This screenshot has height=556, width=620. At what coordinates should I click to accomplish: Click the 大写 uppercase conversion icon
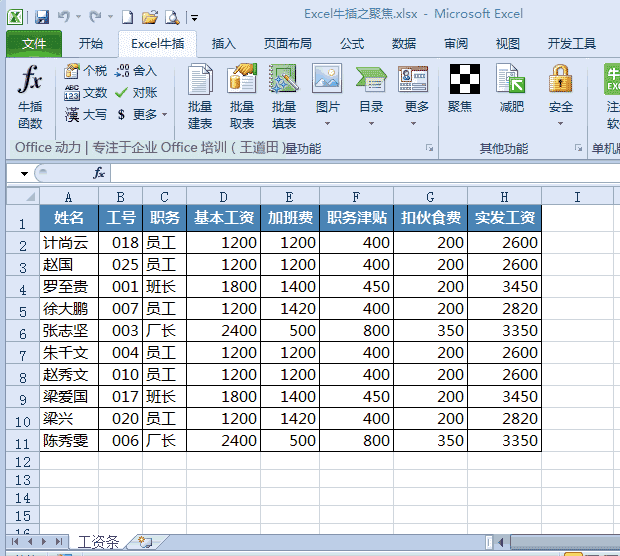click(x=72, y=115)
